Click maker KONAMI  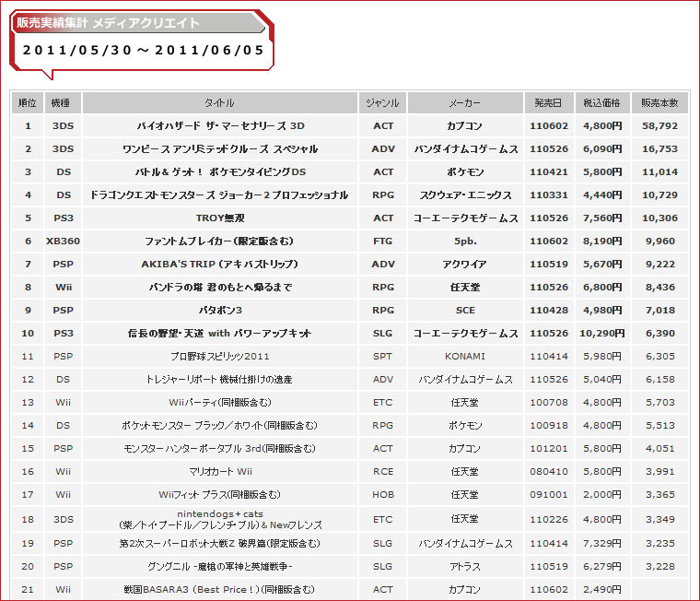tap(465, 356)
